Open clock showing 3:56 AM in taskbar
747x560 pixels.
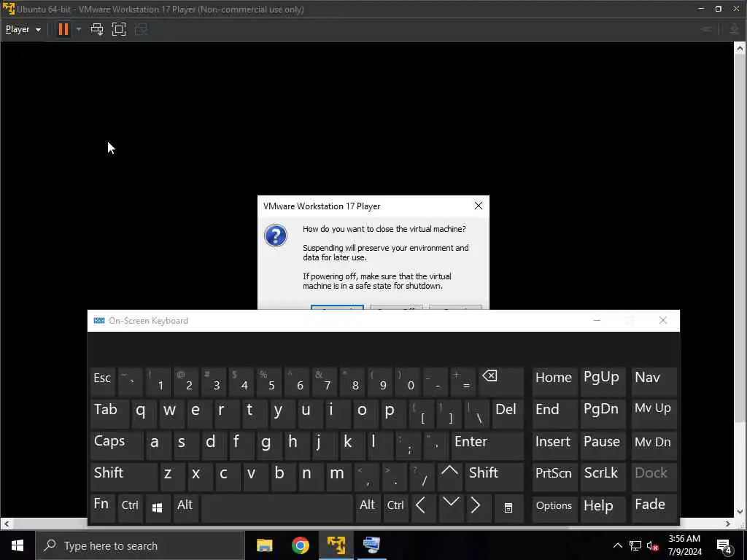[684, 545]
